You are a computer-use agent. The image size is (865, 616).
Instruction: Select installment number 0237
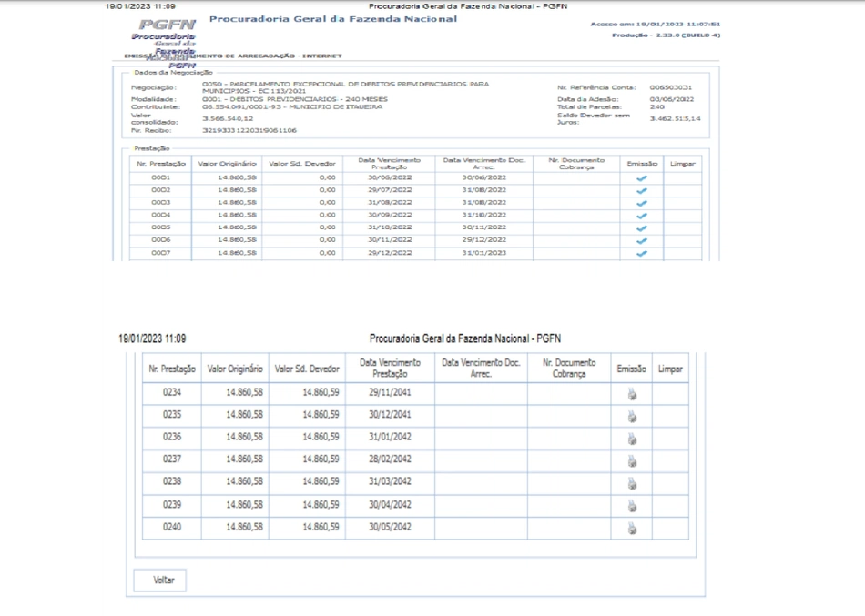pyautogui.click(x=172, y=459)
